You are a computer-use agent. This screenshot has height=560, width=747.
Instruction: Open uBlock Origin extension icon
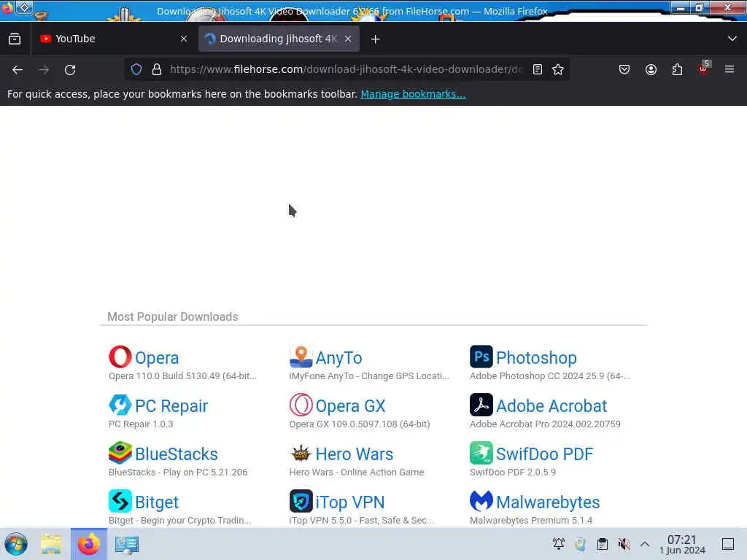(x=704, y=69)
